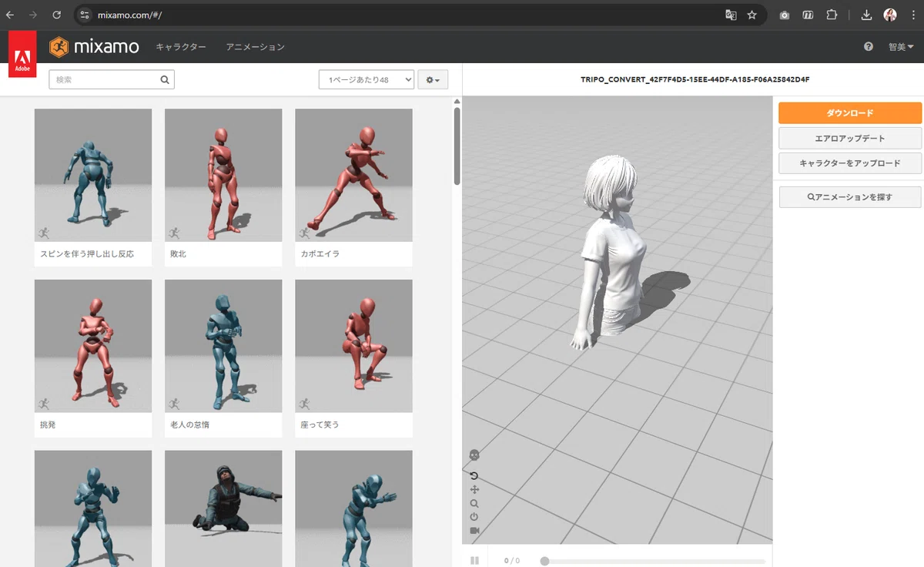
Task: Toggle the camera follow video icon
Action: pos(474,531)
